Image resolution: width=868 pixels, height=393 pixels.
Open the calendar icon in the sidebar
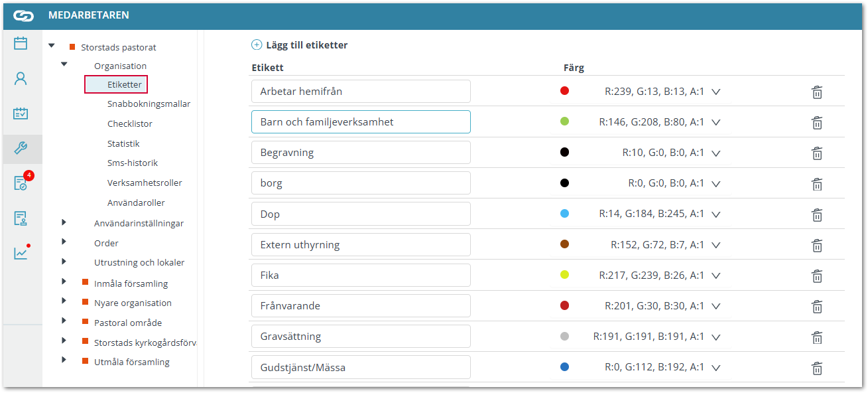pos(21,44)
